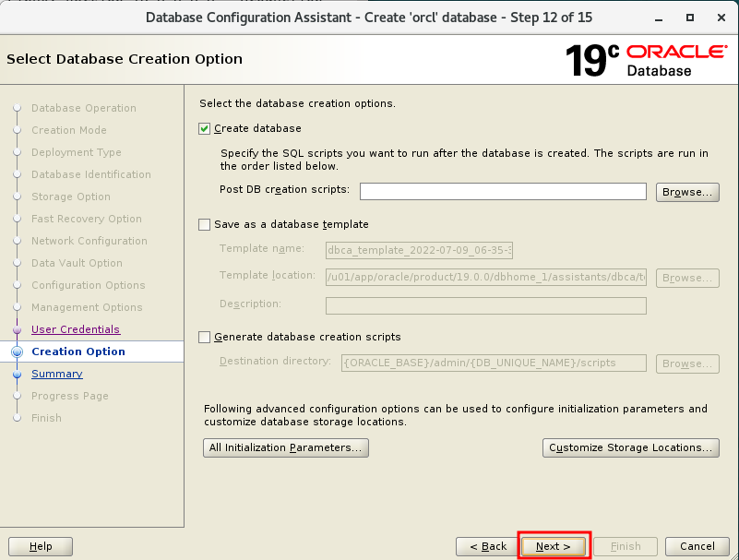739x560 pixels.
Task: Click the window title bar text
Action: tap(369, 18)
